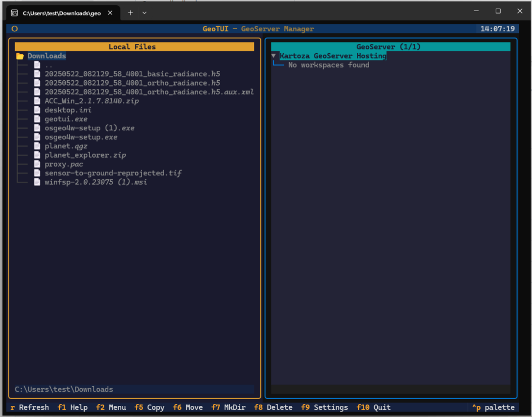Select desktop.ini in Local Files
Viewport: 532px width, 417px height.
coord(68,110)
